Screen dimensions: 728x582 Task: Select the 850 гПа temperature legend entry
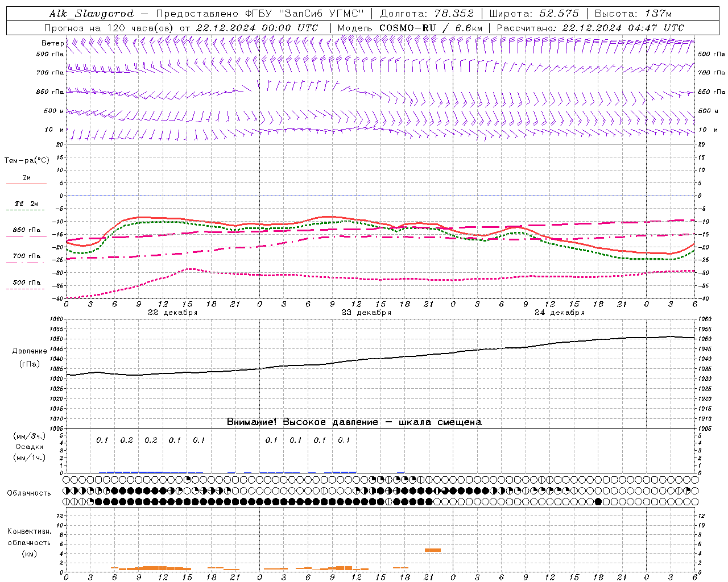pyautogui.click(x=26, y=232)
